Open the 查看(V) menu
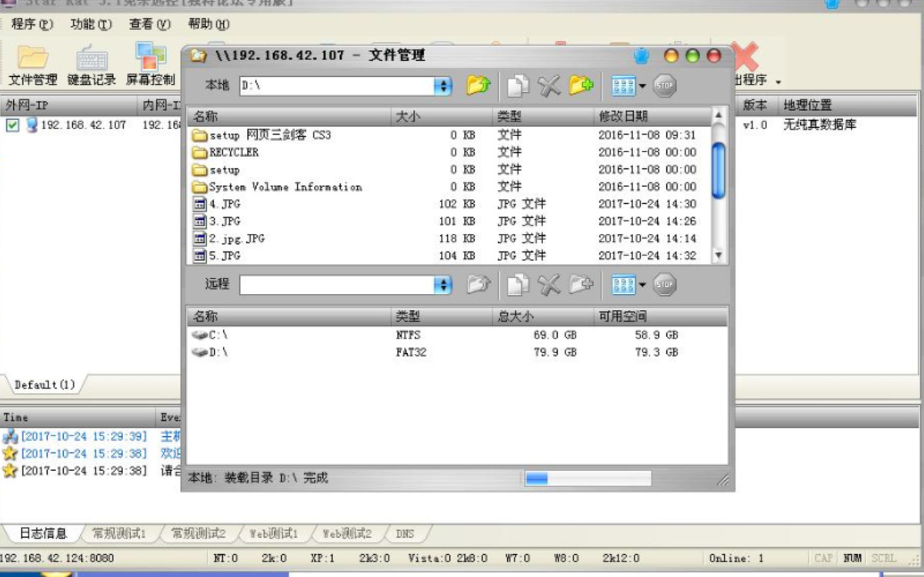 (150, 25)
